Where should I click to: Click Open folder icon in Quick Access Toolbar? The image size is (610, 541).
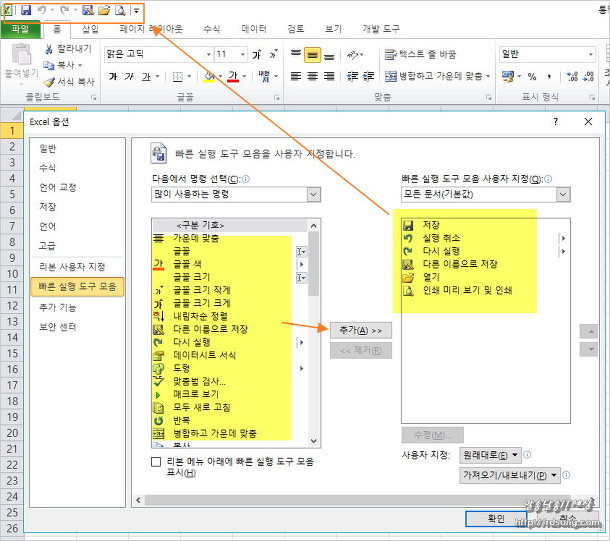pyautogui.click(x=104, y=10)
